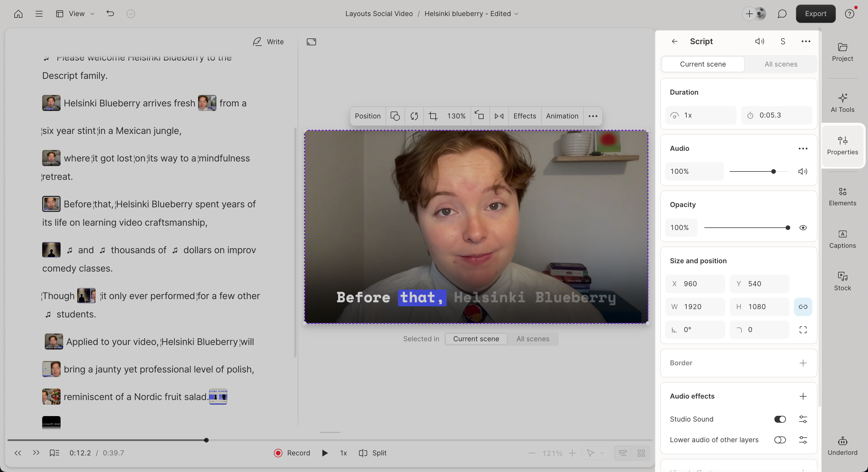Click the Export button
The height and width of the screenshot is (472, 868).
(x=815, y=14)
